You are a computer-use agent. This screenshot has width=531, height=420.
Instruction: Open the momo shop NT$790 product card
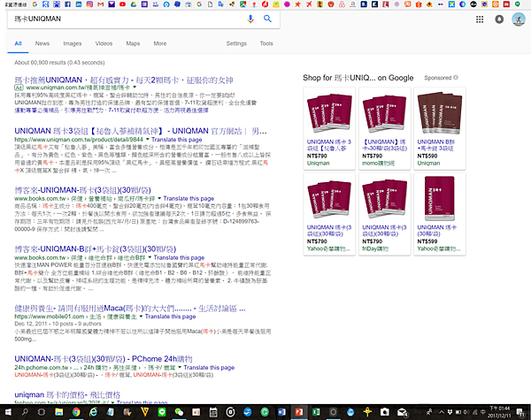384,128
